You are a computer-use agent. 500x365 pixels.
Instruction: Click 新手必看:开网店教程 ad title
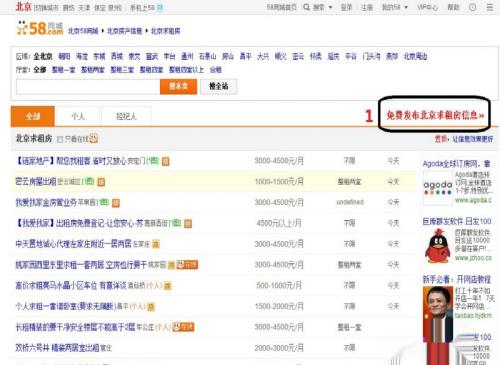tap(457, 279)
